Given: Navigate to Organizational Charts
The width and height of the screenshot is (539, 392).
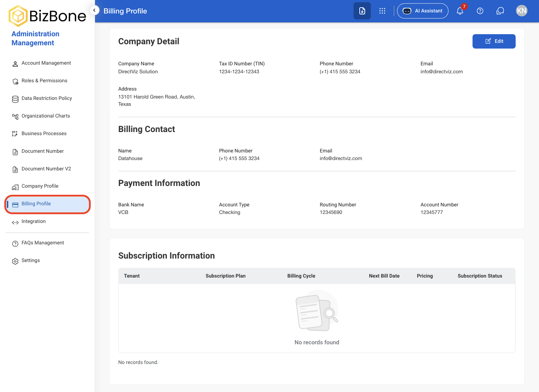Looking at the screenshot, I should click(47, 116).
